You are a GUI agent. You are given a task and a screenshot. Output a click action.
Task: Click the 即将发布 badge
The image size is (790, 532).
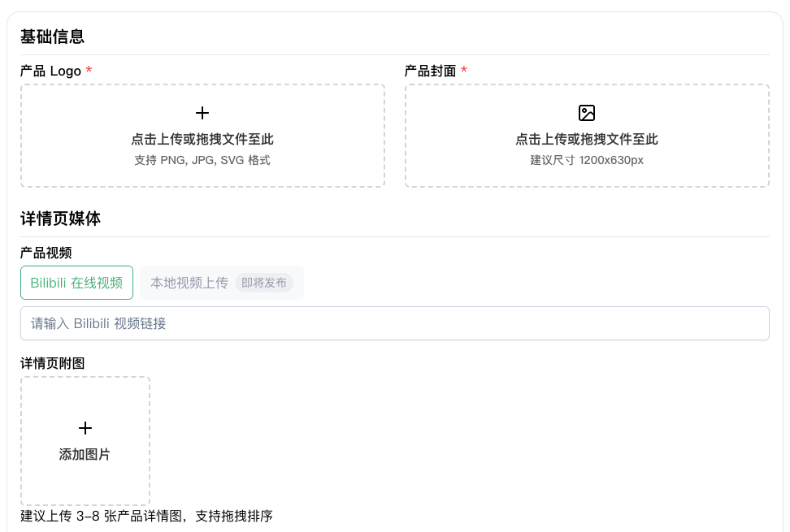(264, 283)
